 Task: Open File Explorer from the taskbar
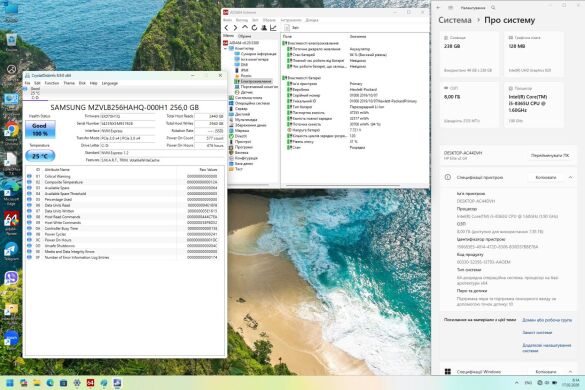pos(37,383)
